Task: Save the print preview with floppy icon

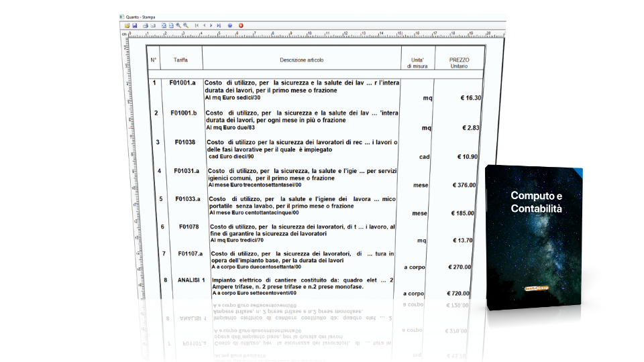Action: point(134,25)
